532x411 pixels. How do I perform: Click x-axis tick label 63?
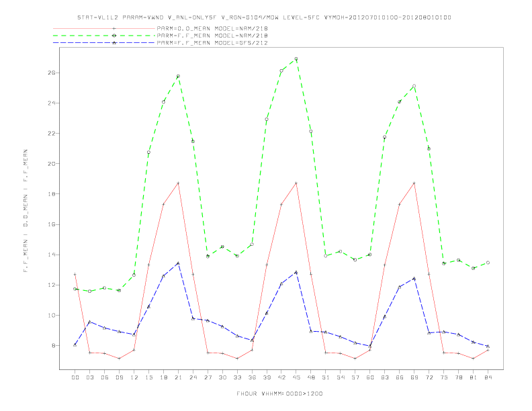(x=385, y=377)
